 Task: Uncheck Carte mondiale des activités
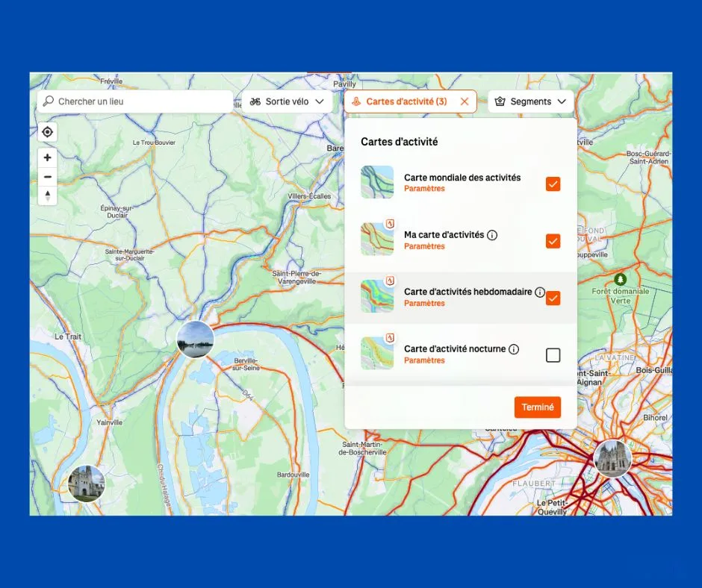pyautogui.click(x=553, y=183)
